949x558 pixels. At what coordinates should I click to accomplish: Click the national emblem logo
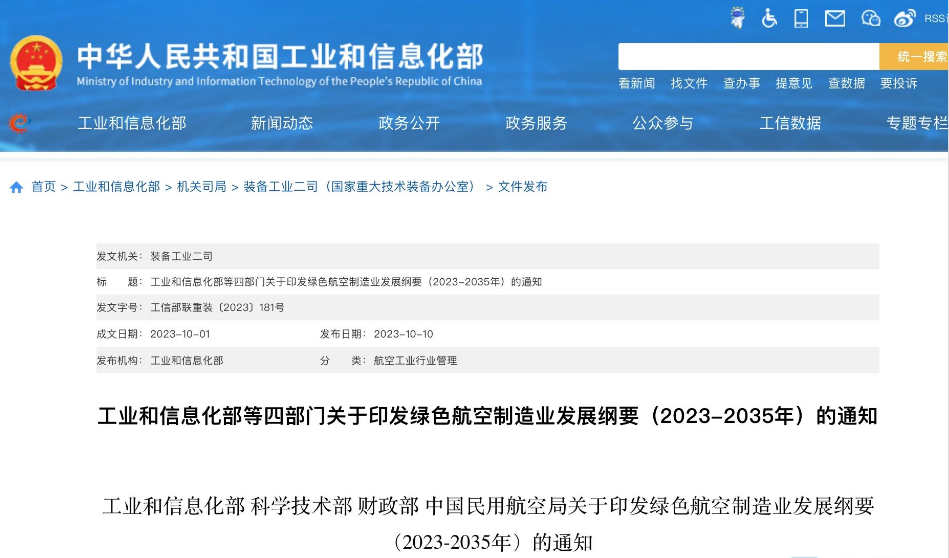point(36,64)
